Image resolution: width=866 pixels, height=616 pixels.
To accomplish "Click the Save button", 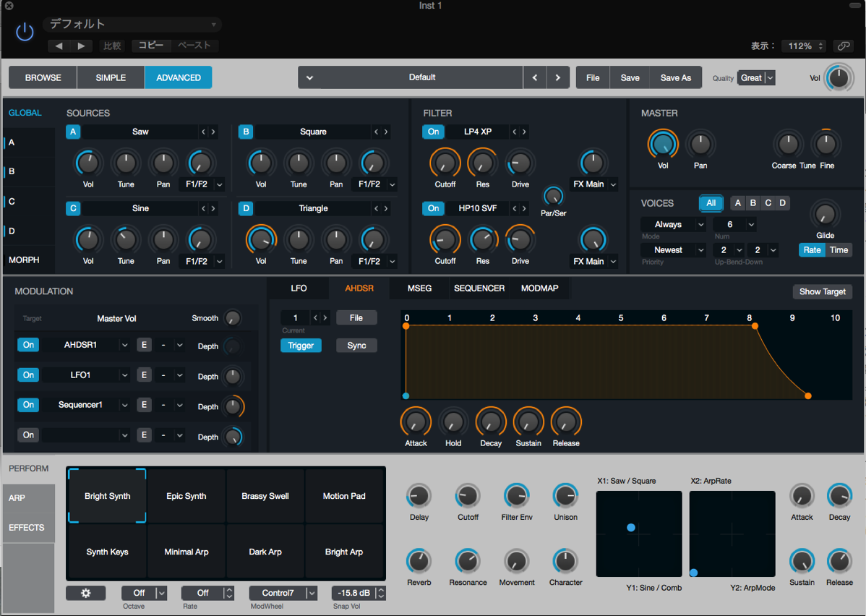I will 630,78.
